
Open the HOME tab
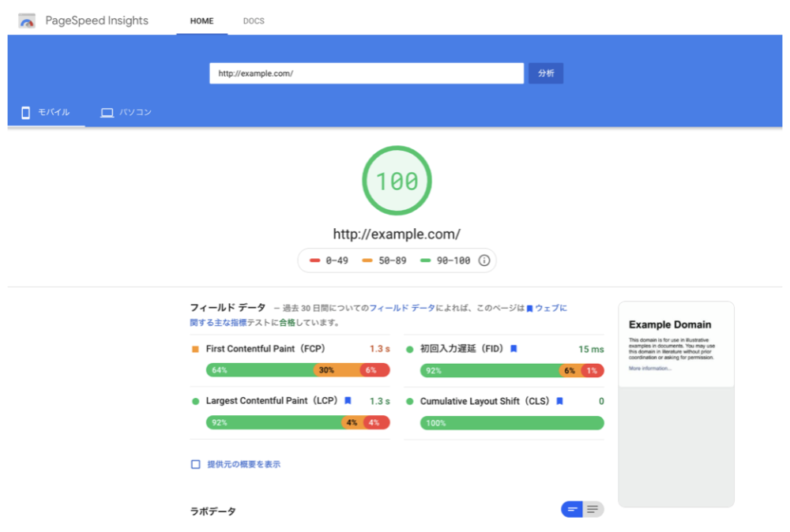point(201,21)
